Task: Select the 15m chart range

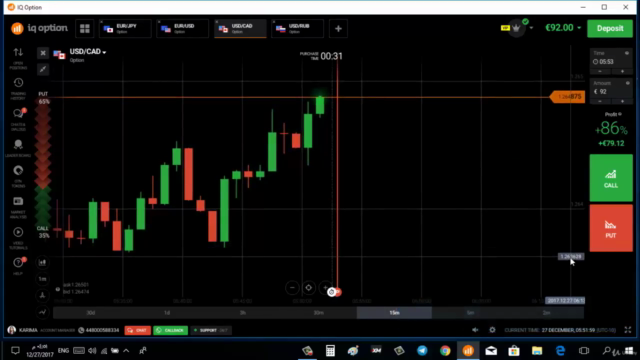Action: pos(394,313)
